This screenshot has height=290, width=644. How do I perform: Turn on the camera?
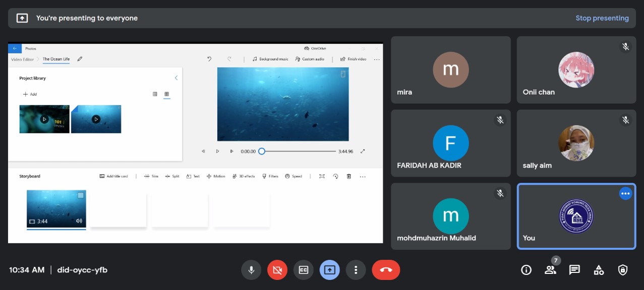tap(277, 270)
